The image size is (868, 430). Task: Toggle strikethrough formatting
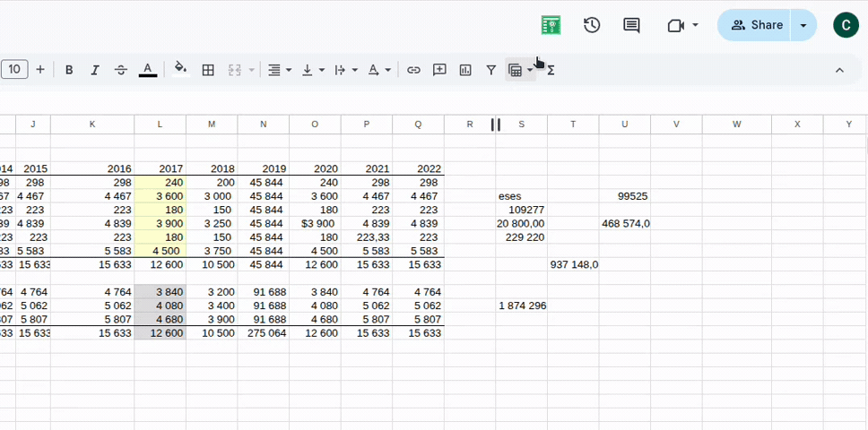tap(121, 70)
